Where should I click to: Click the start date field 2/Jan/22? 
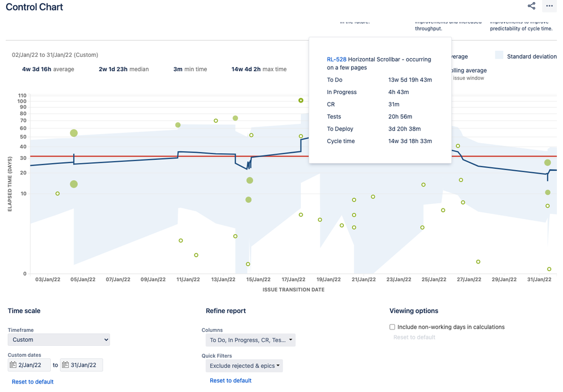29,365
